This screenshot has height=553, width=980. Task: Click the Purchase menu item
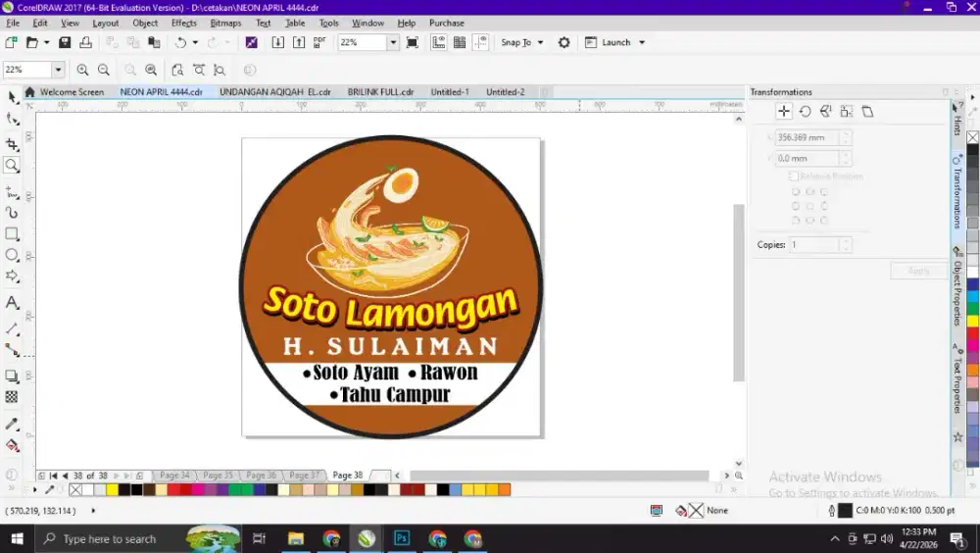click(446, 24)
